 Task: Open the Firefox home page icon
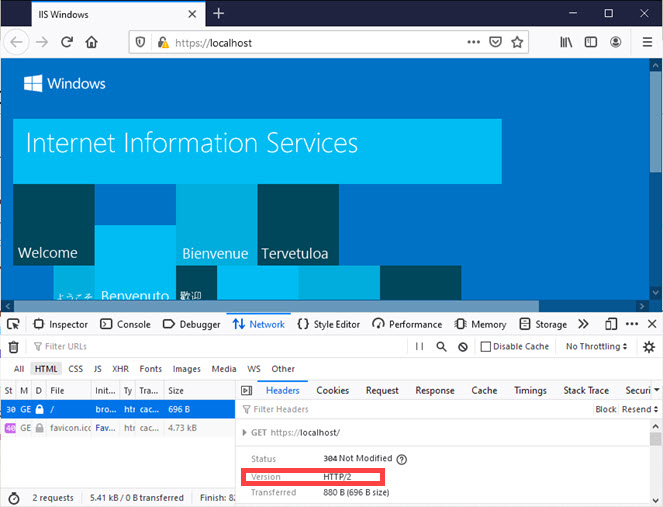[91, 42]
